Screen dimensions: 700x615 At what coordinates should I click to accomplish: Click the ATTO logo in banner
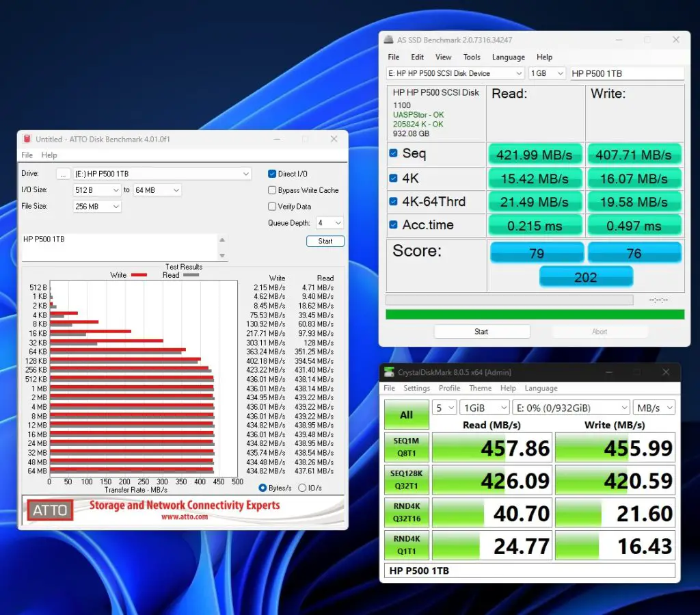tap(50, 510)
